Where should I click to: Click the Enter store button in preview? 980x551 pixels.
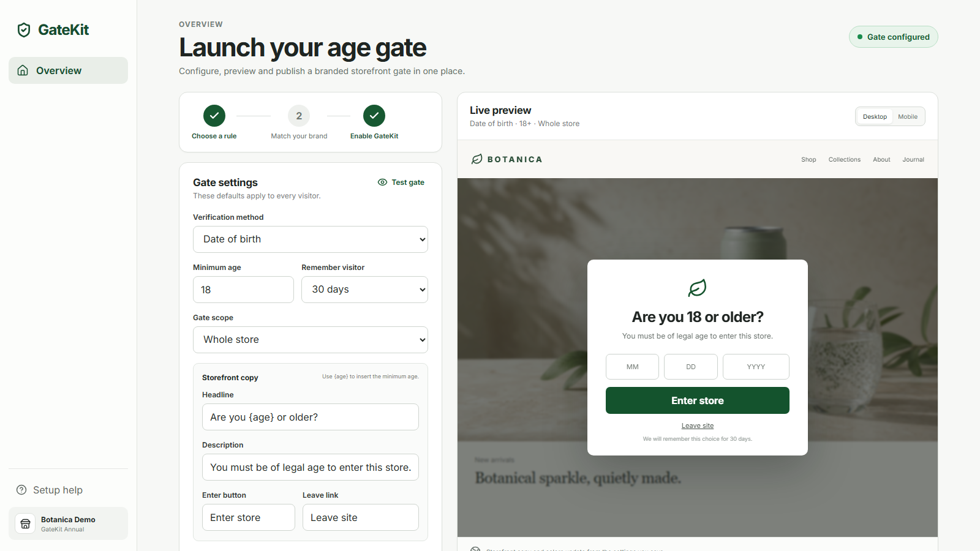pos(698,400)
